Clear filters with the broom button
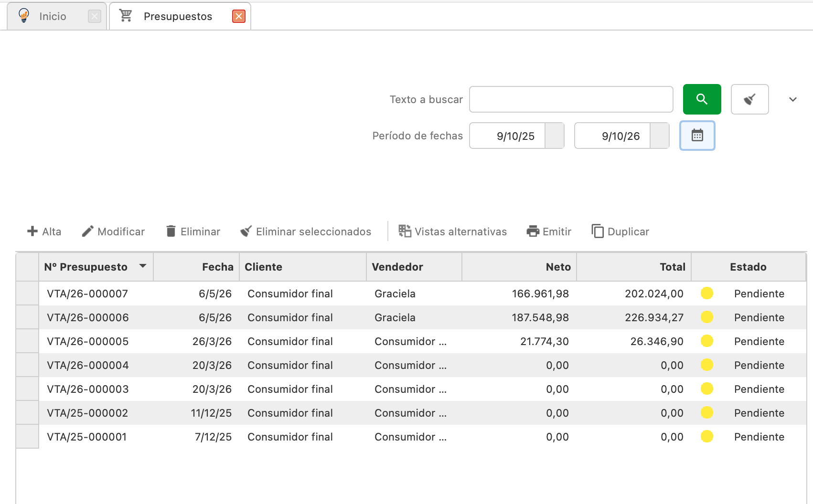The image size is (813, 504). click(x=749, y=99)
